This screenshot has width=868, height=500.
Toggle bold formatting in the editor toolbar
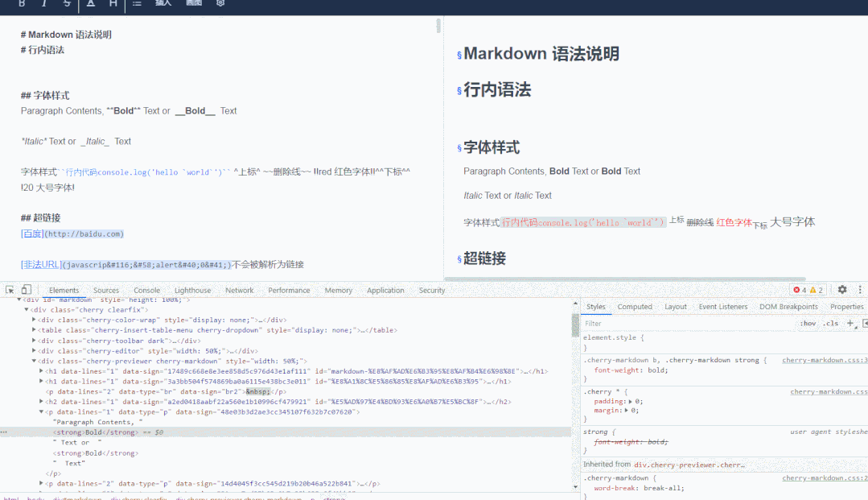pyautogui.click(x=22, y=3)
